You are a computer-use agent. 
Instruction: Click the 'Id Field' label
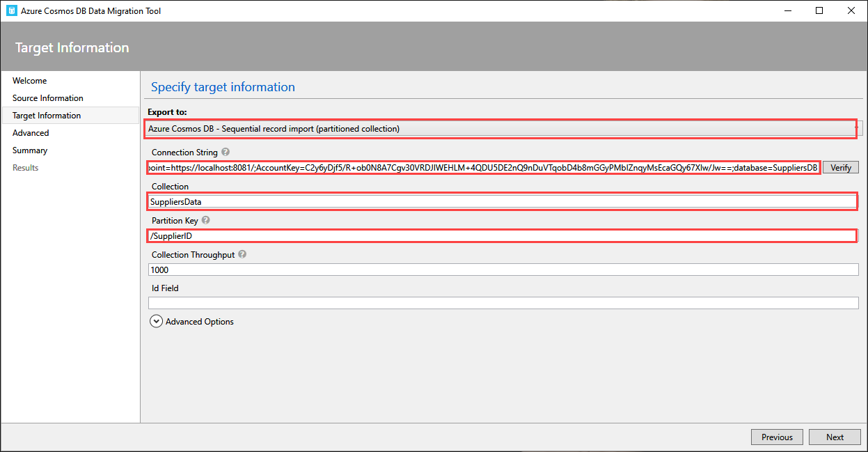166,288
